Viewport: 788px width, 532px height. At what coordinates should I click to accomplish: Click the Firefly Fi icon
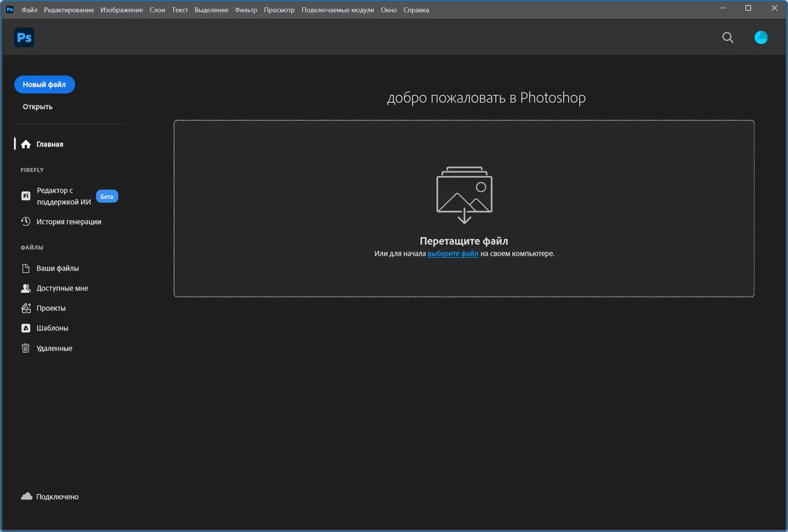(26, 196)
